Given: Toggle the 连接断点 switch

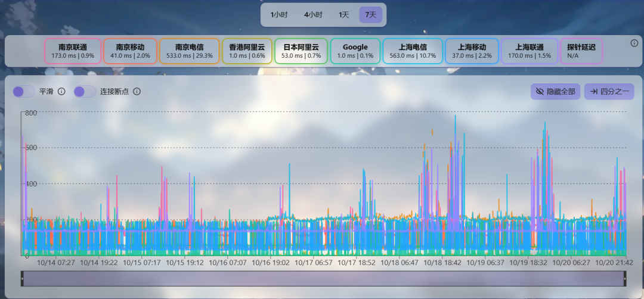Looking at the screenshot, I should [85, 92].
